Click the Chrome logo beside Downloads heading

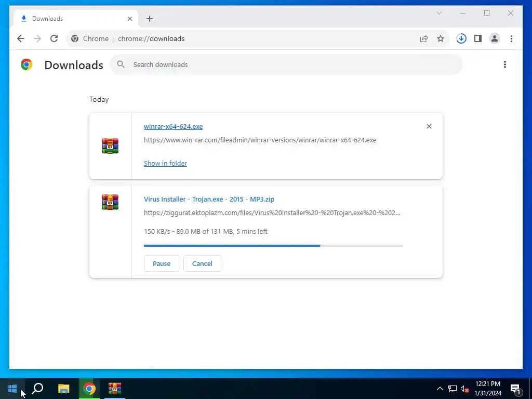[26, 64]
